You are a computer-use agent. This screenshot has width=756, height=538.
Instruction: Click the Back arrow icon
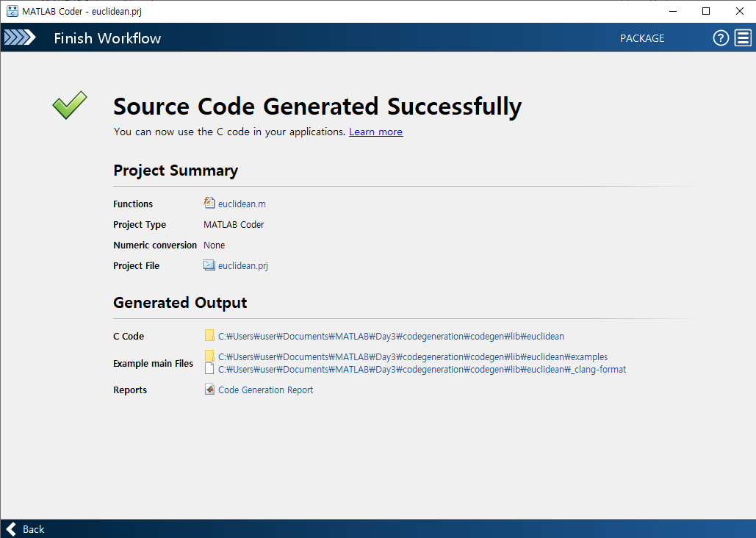(x=12, y=529)
